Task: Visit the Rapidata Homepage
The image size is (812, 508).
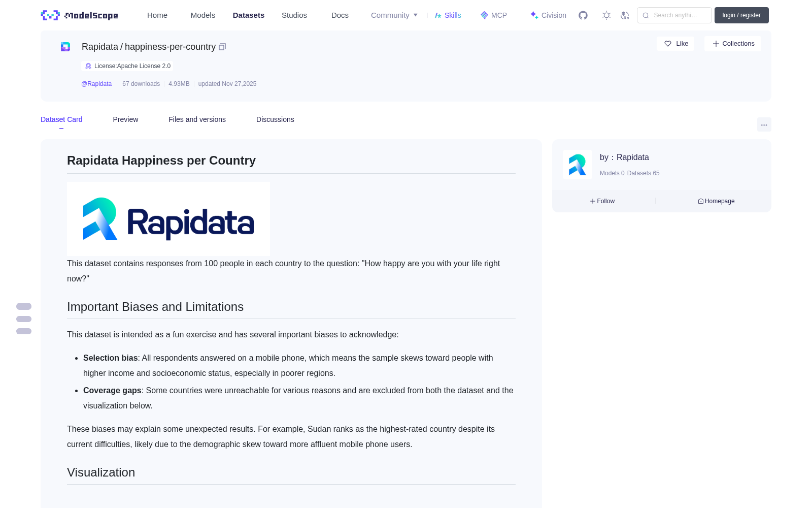Action: pos(716,201)
